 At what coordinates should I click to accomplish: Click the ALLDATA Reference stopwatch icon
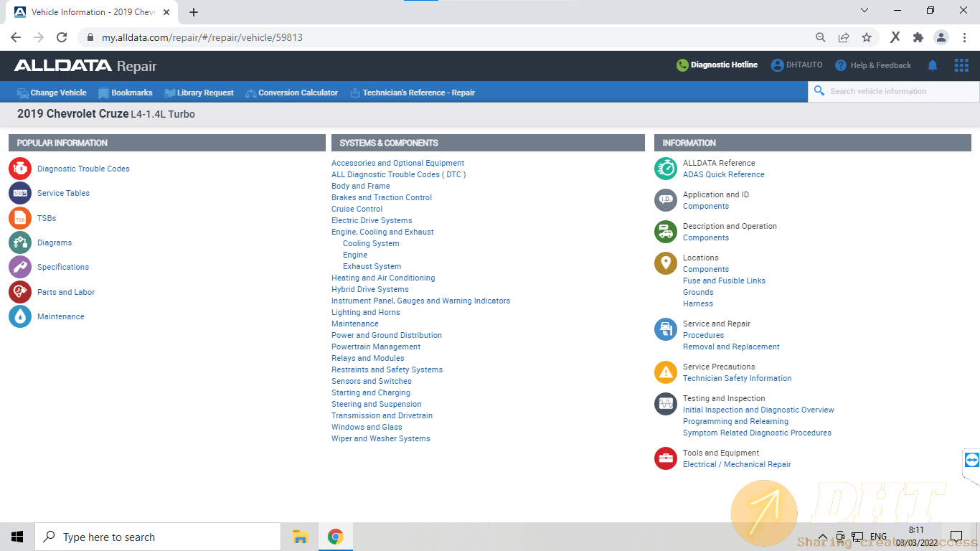(666, 169)
